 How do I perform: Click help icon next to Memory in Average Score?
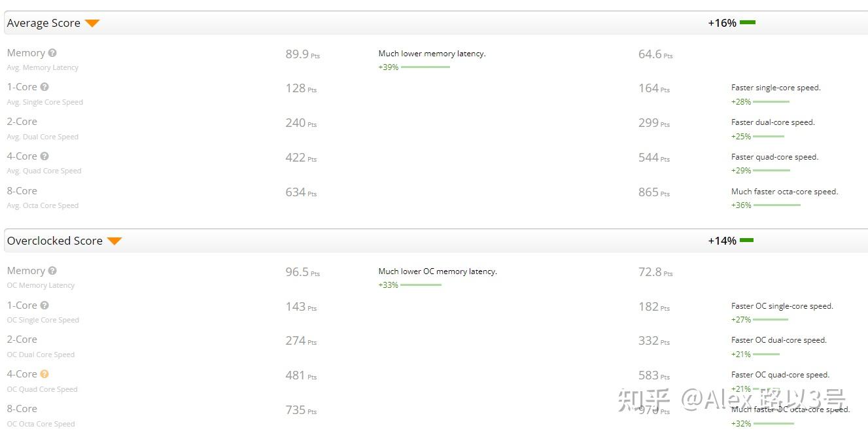click(x=52, y=53)
